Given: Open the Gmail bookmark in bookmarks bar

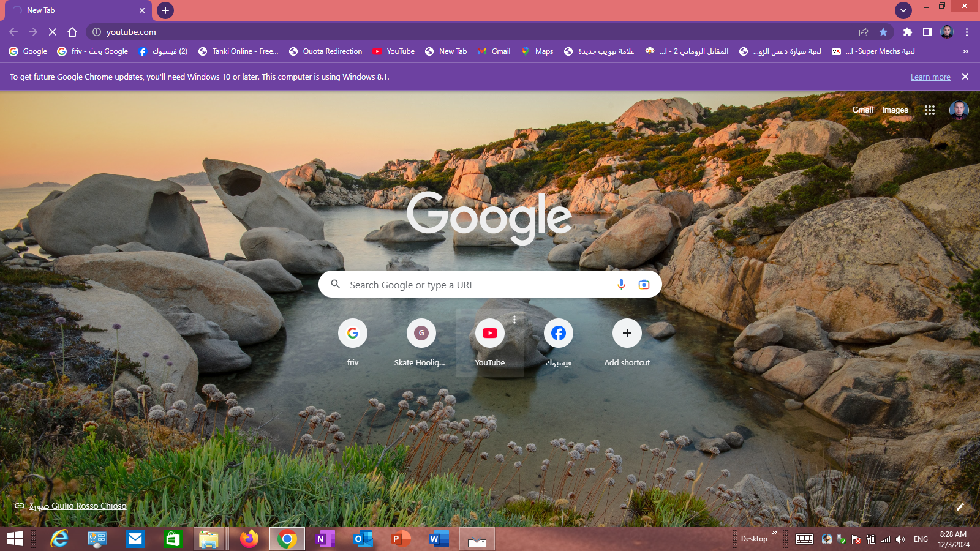Looking at the screenshot, I should pos(494,51).
